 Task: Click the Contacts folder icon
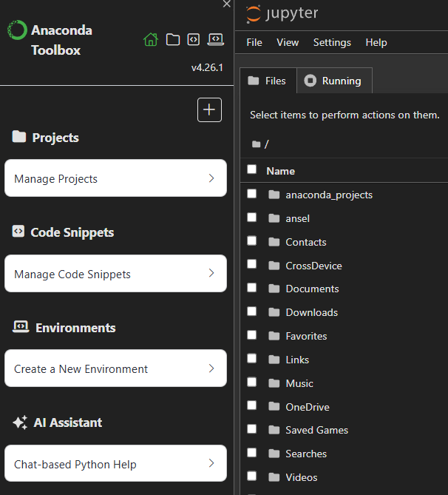274,242
